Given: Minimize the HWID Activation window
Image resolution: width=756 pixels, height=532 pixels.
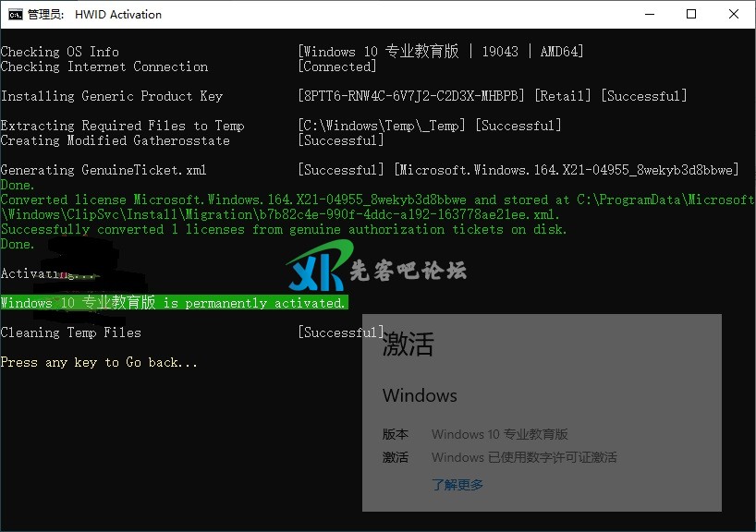Looking at the screenshot, I should (x=649, y=14).
